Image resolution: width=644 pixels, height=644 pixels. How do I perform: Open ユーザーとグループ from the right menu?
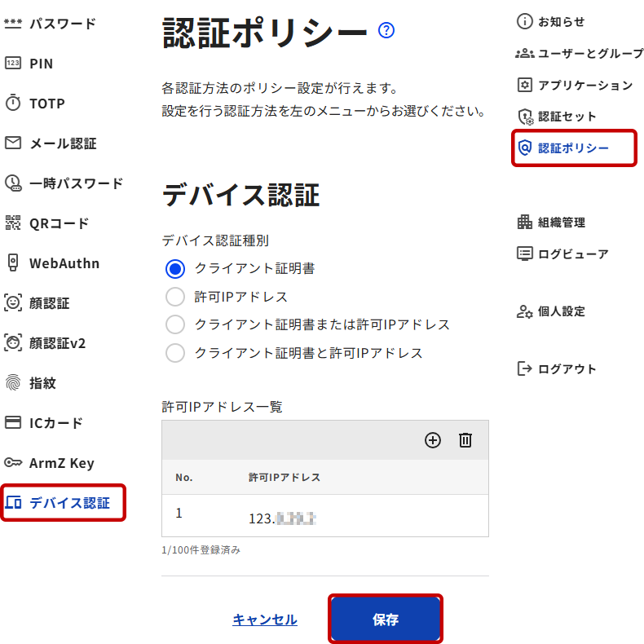point(579,53)
